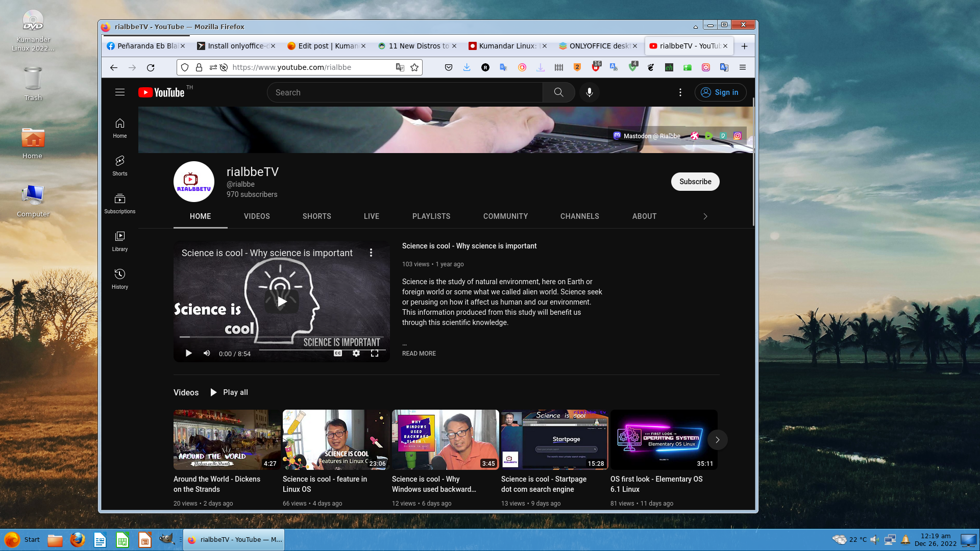The width and height of the screenshot is (980, 551).
Task: Open site information padlock icon
Action: [x=199, y=67]
